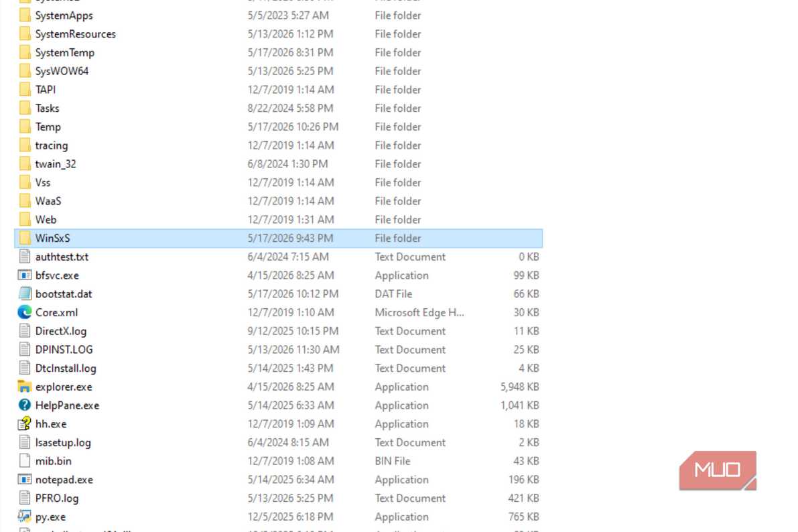Select the py.exe Python icon

tap(24, 517)
